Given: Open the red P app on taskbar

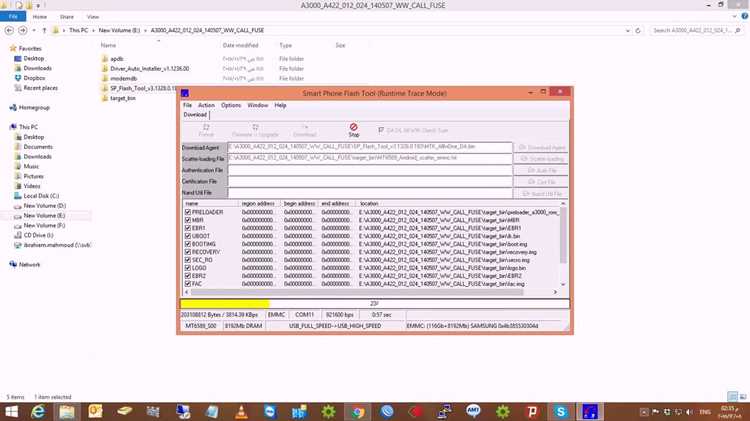Looking at the screenshot, I should (x=531, y=411).
